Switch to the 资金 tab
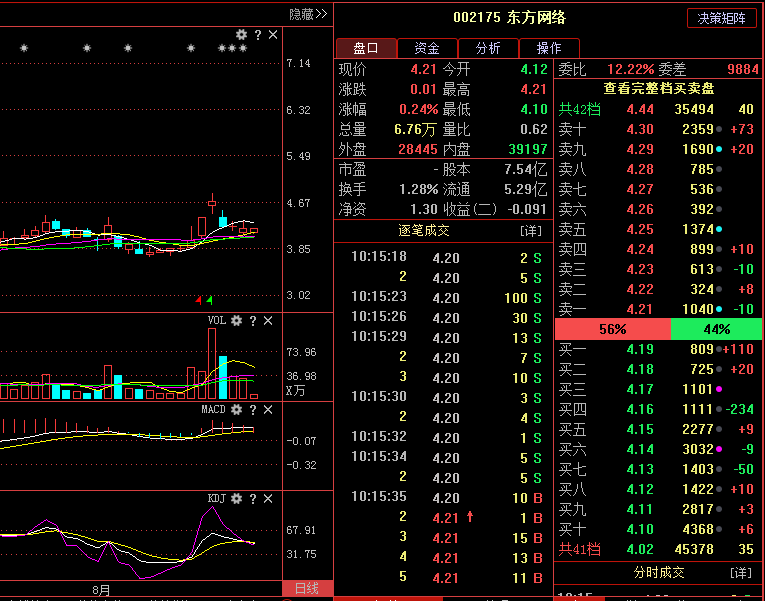The image size is (765, 601). click(427, 48)
